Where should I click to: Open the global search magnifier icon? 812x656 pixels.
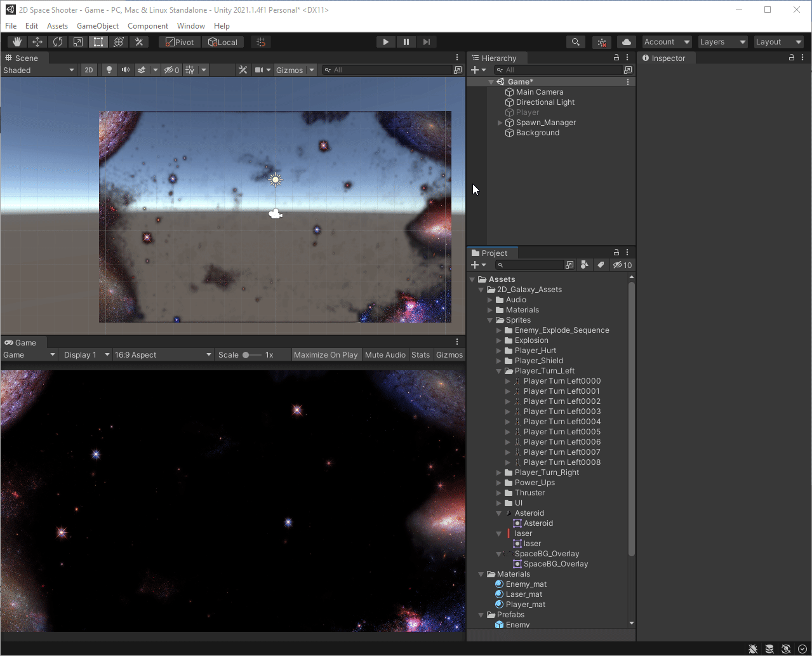point(575,42)
